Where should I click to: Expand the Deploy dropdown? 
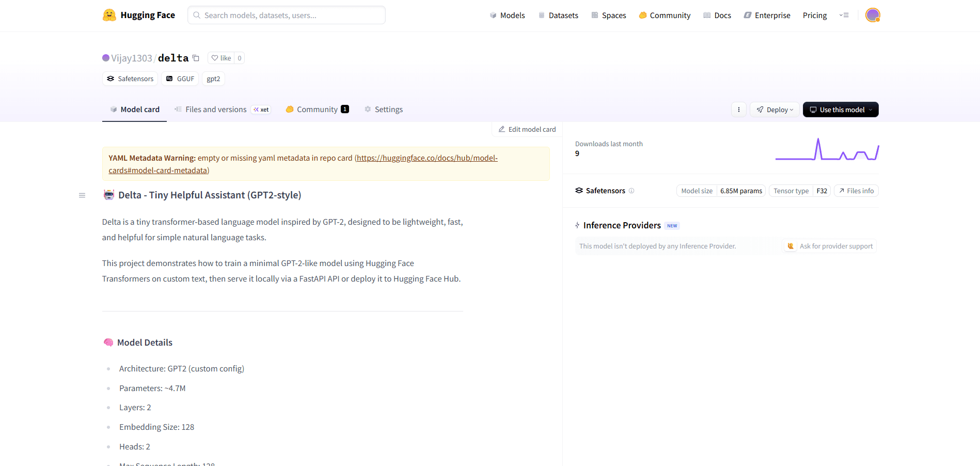[774, 110]
